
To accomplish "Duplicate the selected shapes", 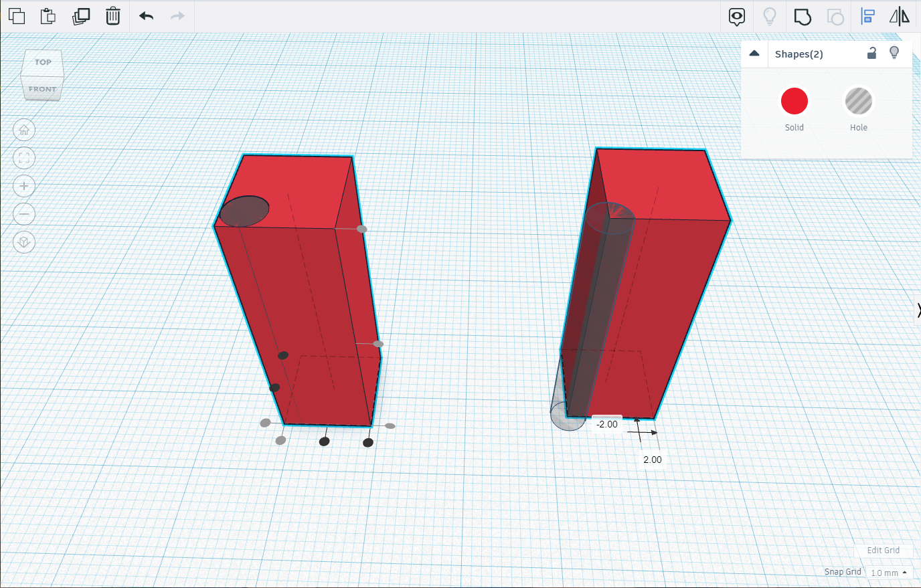I will coord(81,16).
